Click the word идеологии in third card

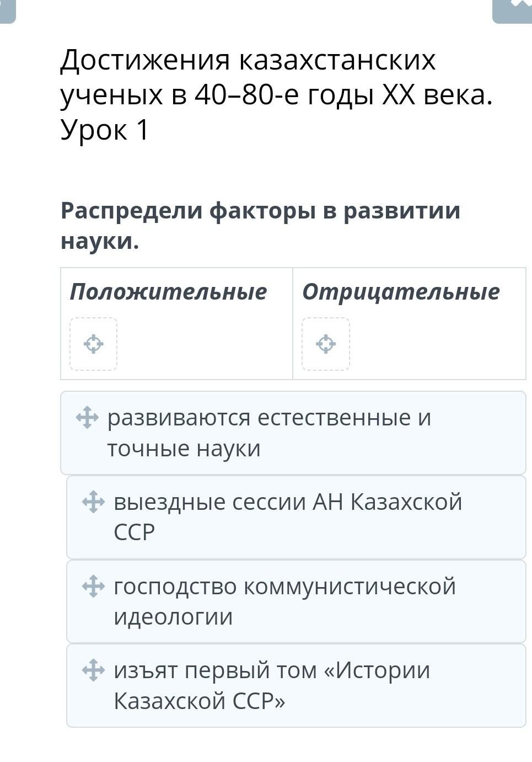tap(173, 617)
